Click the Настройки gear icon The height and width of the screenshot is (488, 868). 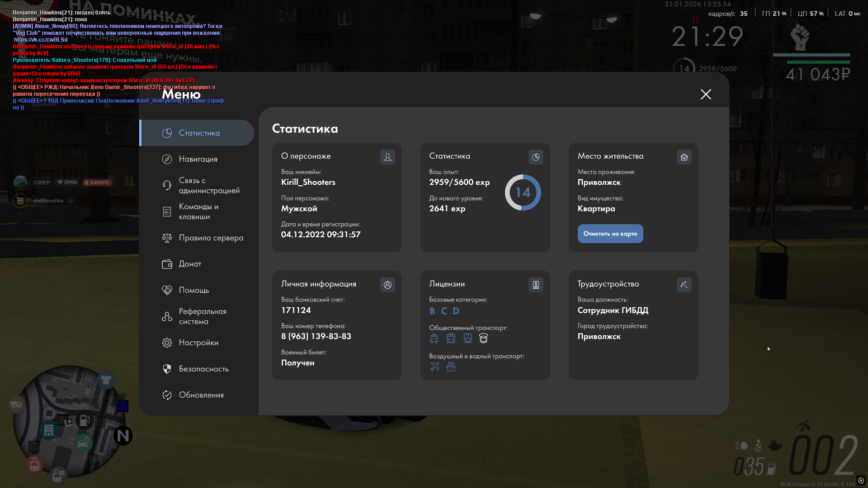pyautogui.click(x=167, y=343)
